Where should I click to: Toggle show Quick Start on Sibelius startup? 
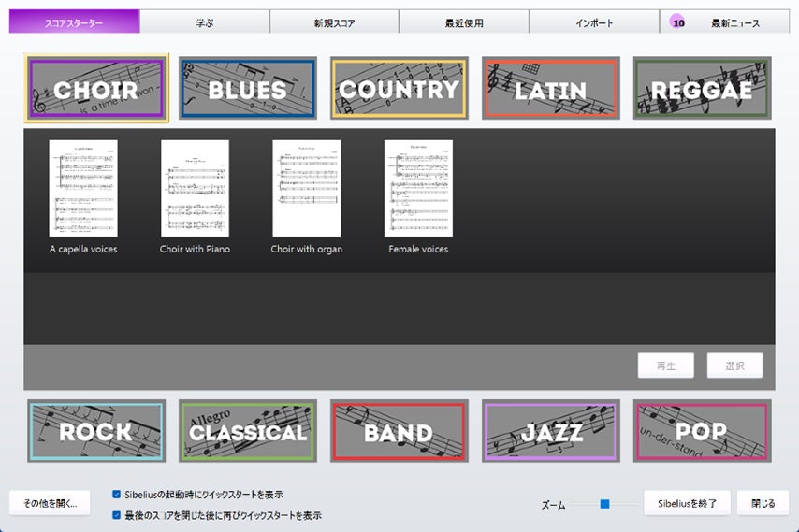coord(116,494)
